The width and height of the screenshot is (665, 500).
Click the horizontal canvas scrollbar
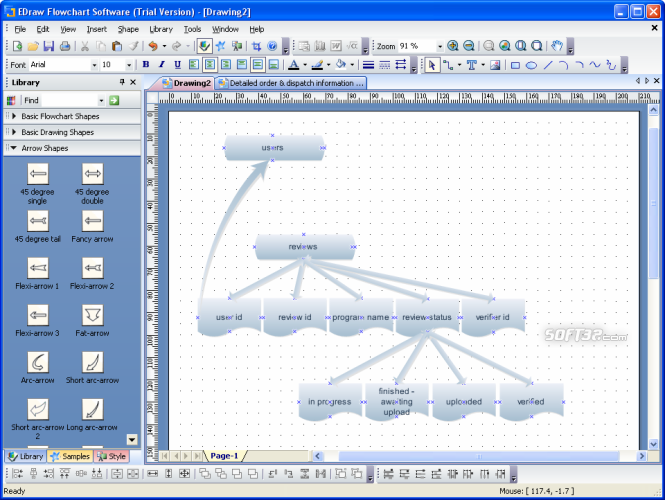pyautogui.click(x=479, y=456)
